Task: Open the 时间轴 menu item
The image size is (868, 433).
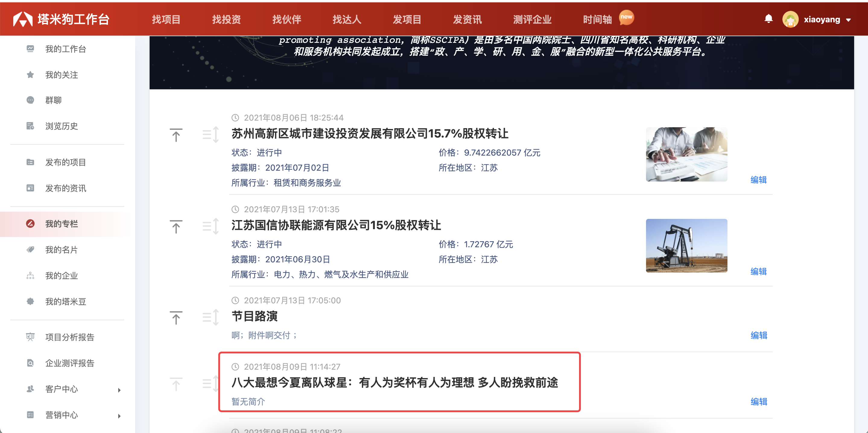Action: (597, 20)
